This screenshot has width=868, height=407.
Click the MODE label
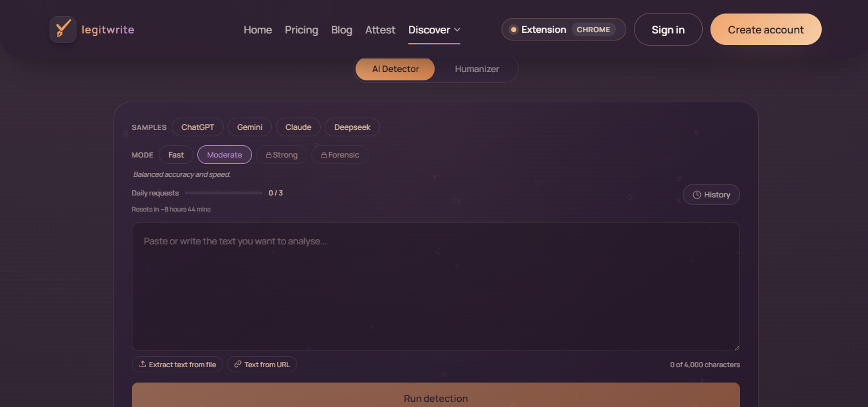click(143, 155)
